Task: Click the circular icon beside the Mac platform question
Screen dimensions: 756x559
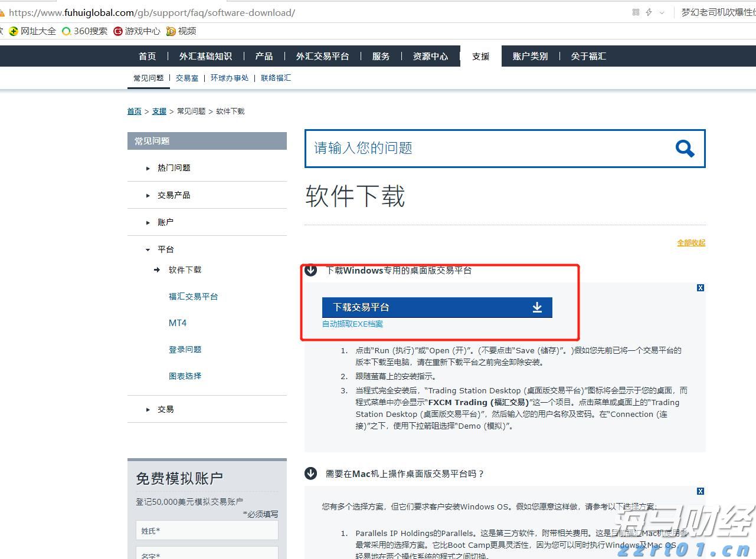Action: click(x=310, y=473)
